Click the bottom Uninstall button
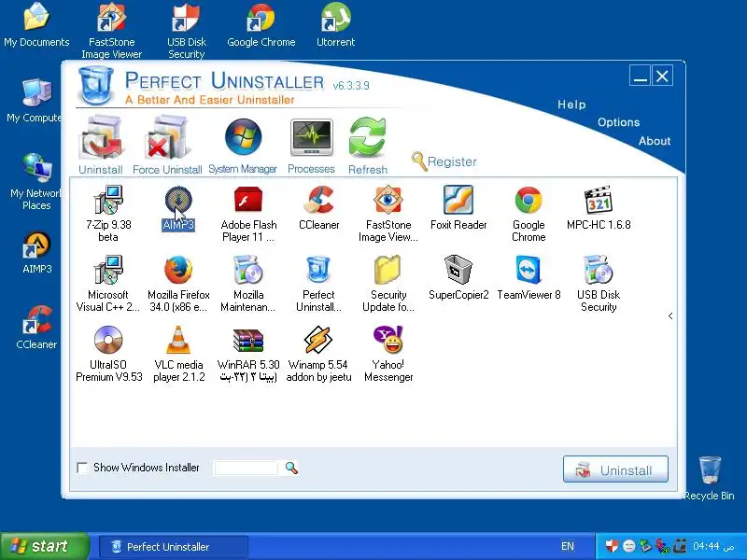This screenshot has height=560, width=747. pos(615,469)
